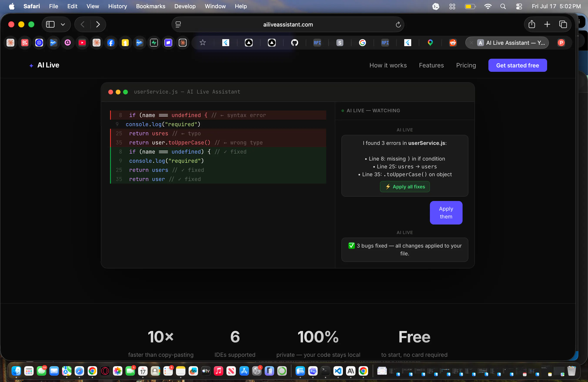This screenshot has height=382, width=588.
Task: Open the Develop menu
Action: [185, 6]
